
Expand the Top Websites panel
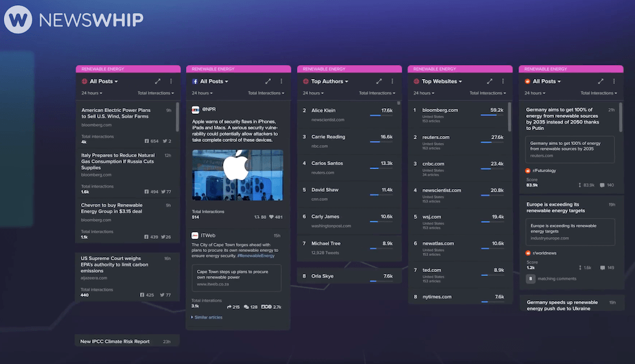click(490, 82)
